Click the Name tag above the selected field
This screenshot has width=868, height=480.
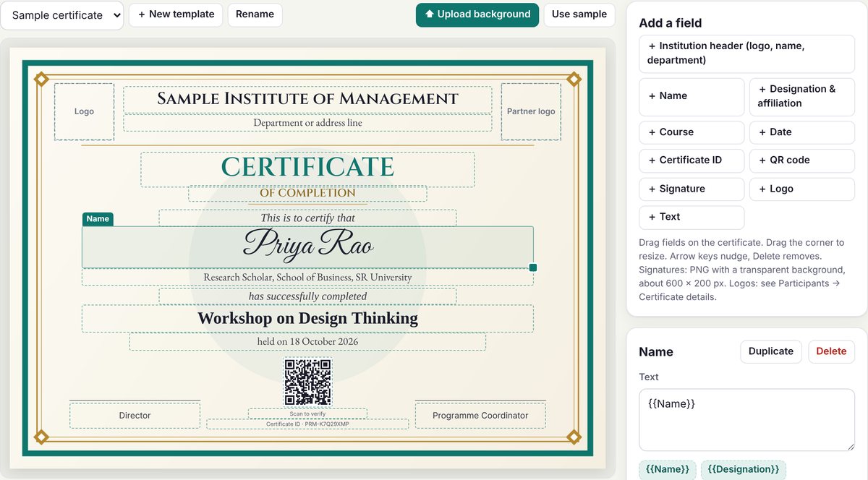tap(98, 219)
